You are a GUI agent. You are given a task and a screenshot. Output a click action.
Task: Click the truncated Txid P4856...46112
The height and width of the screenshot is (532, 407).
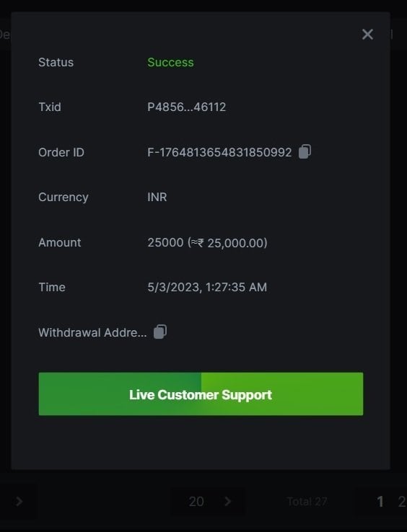(x=186, y=107)
